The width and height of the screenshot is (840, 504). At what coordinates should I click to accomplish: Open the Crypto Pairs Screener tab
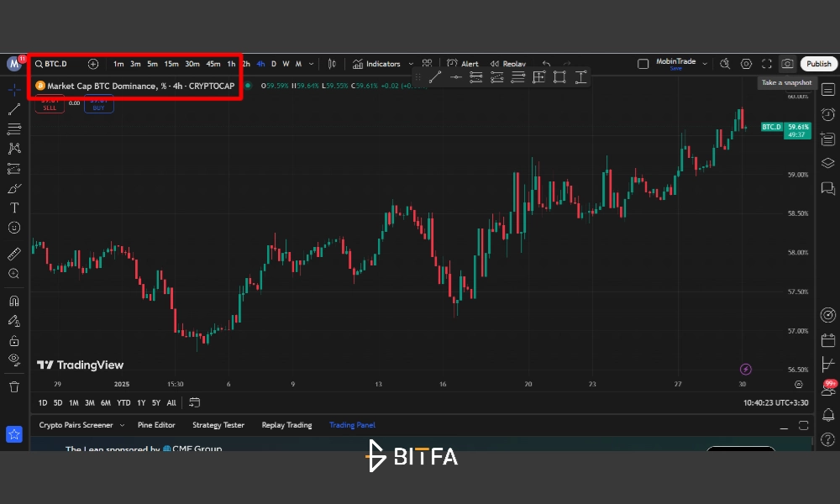coord(76,425)
